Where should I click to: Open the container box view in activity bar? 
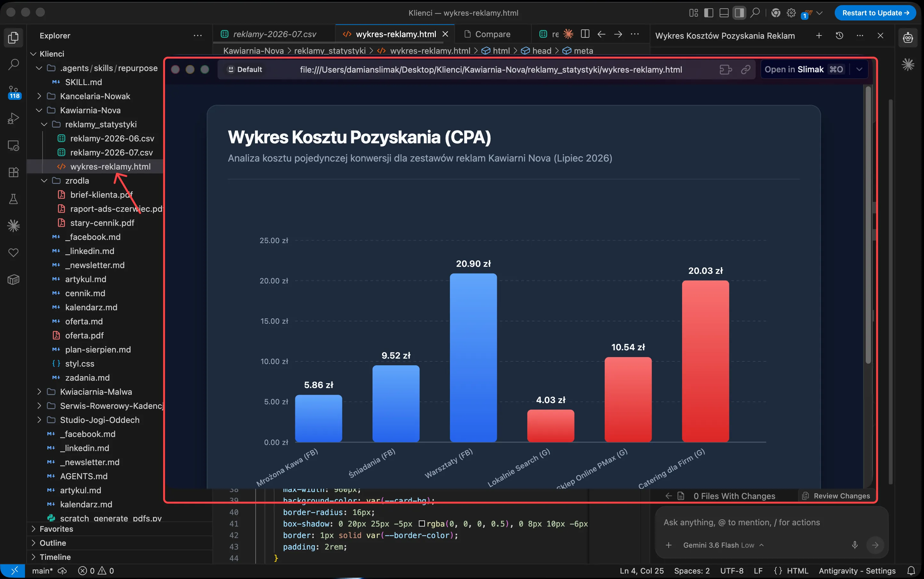[13, 280]
